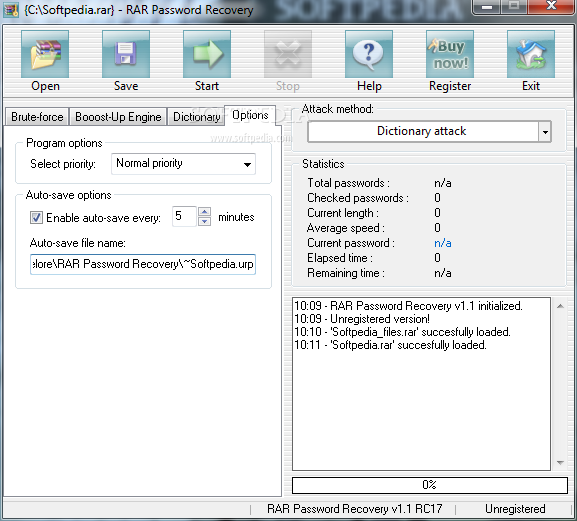577x521 pixels.
Task: Click the auto-save minutes value field
Action: click(184, 216)
